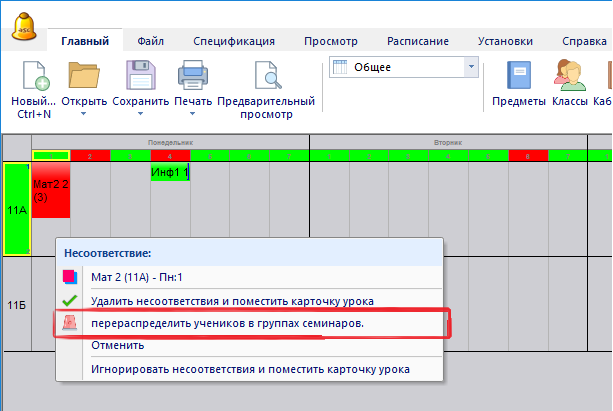
Task: Open the Общее view combo box
Action: 470,67
